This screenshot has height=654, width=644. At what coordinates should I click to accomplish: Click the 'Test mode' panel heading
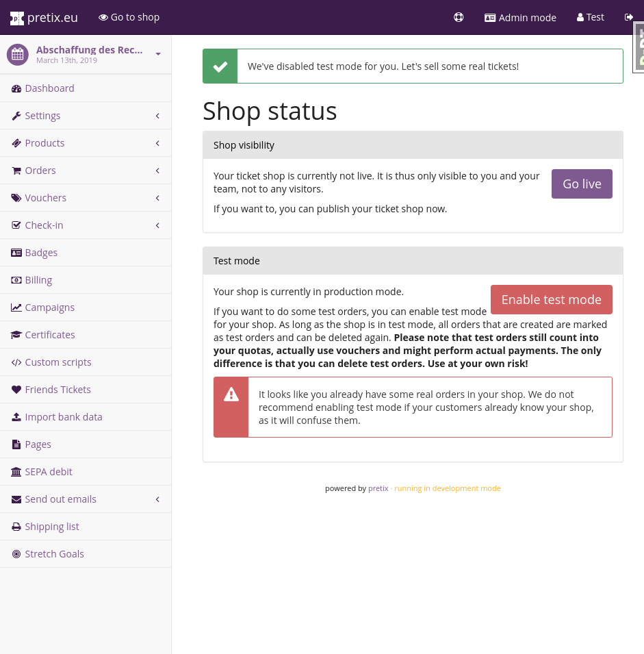point(236,261)
